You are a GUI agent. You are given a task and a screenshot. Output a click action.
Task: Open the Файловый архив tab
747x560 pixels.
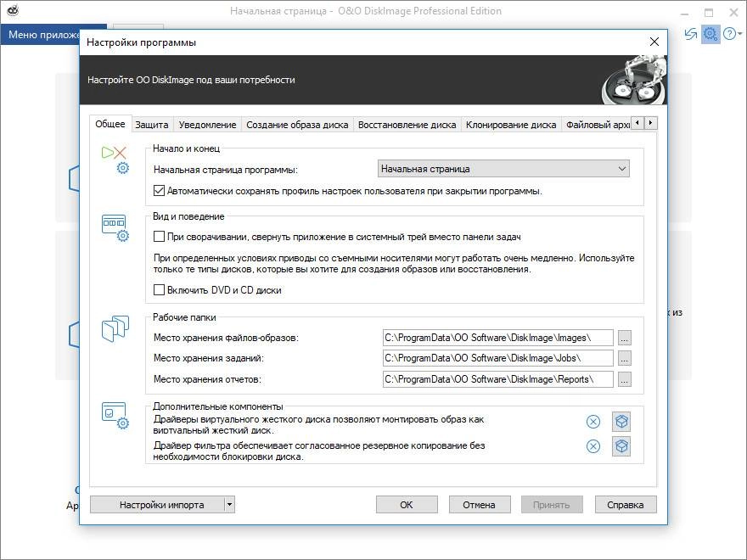click(x=597, y=125)
